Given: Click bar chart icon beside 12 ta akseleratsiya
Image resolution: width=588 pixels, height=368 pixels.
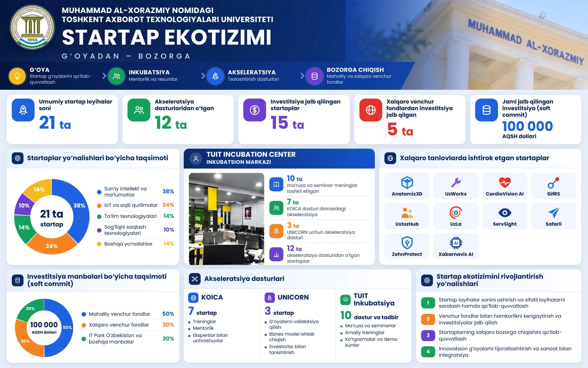Looking at the screenshot, I should 276,254.
